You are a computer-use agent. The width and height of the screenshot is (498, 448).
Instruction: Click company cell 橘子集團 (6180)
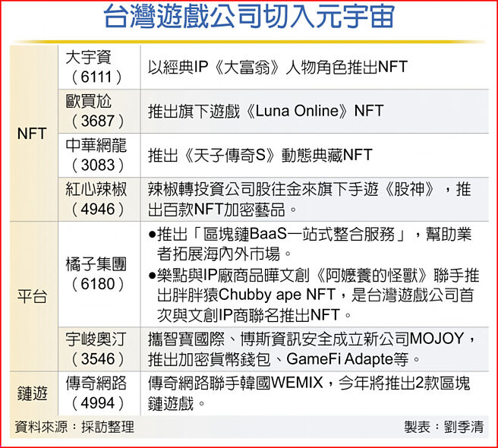99,274
